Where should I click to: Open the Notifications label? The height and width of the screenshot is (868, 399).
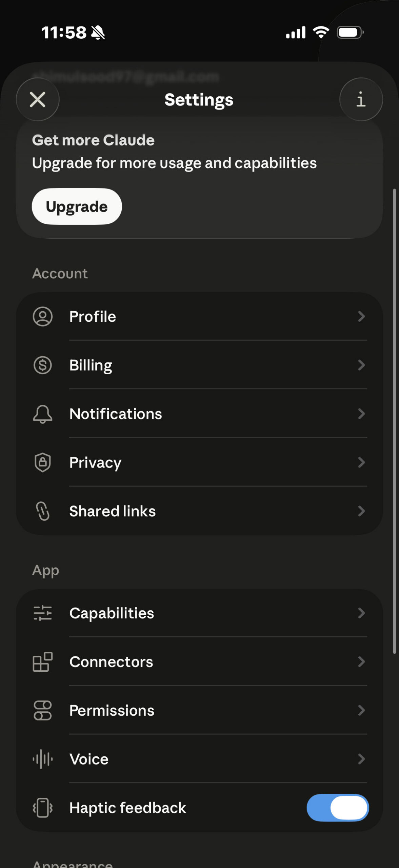click(x=116, y=414)
